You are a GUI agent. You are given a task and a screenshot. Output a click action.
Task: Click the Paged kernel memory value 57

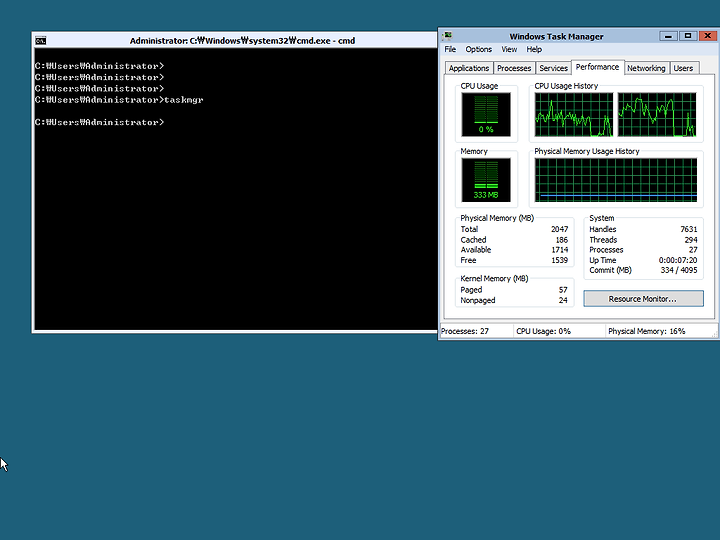[563, 290]
